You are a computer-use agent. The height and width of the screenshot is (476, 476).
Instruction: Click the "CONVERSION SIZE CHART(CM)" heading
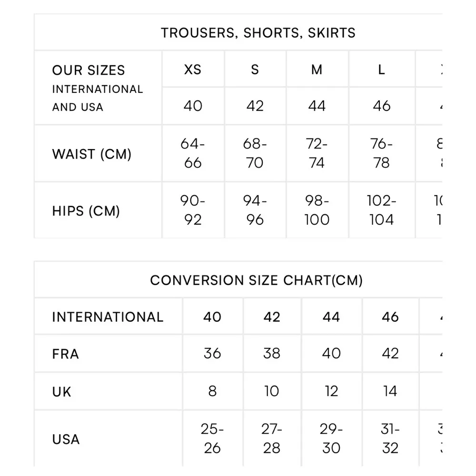(257, 280)
